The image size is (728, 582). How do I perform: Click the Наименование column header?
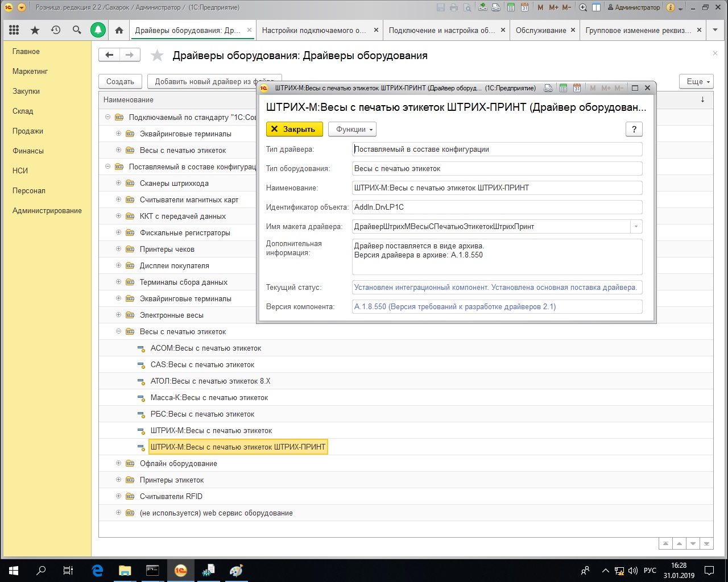[x=129, y=99]
